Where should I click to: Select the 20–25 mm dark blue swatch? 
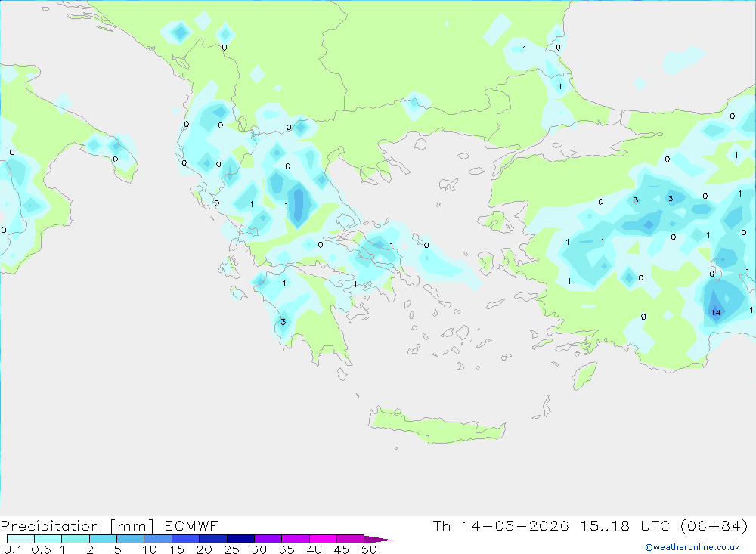pos(213,539)
